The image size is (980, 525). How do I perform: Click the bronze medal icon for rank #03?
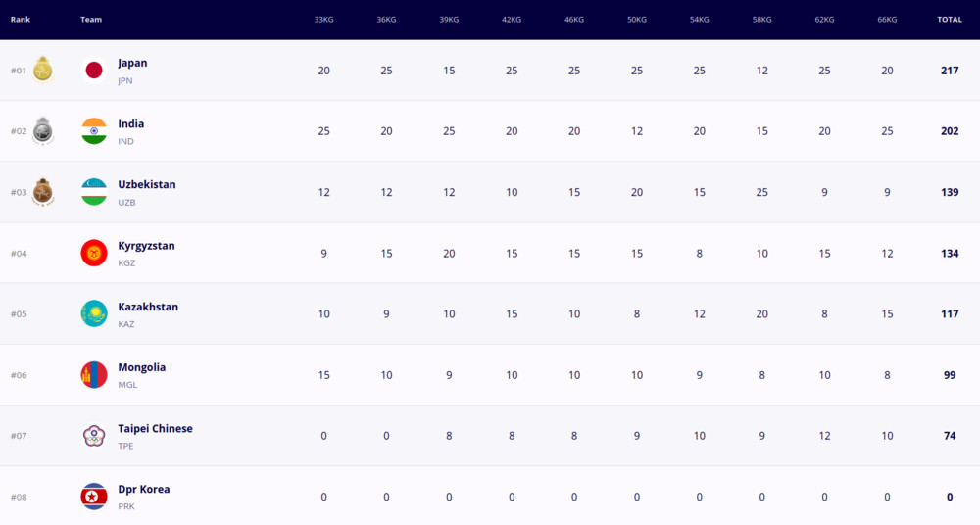(x=42, y=192)
